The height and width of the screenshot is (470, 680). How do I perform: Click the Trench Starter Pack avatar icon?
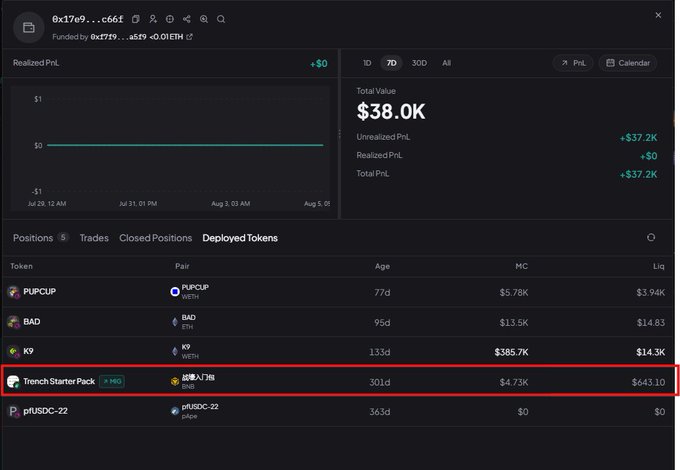pos(13,382)
